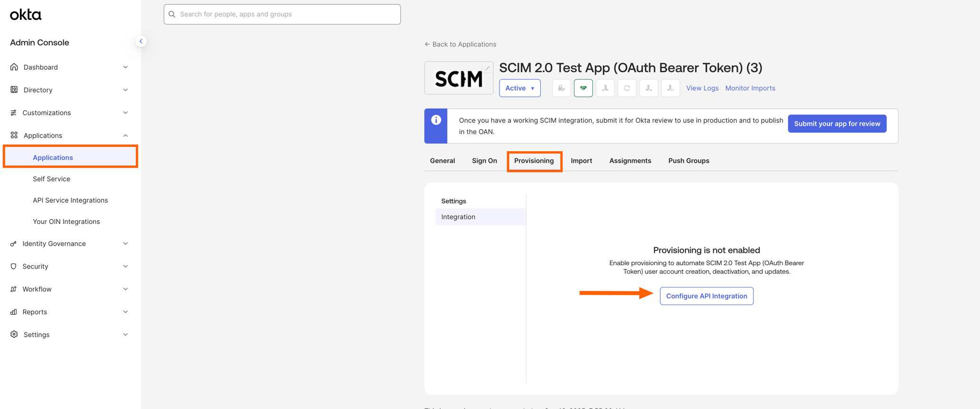Screen dimensions: 980x409
Task: Click the blue info icon in banner
Action: (x=436, y=120)
